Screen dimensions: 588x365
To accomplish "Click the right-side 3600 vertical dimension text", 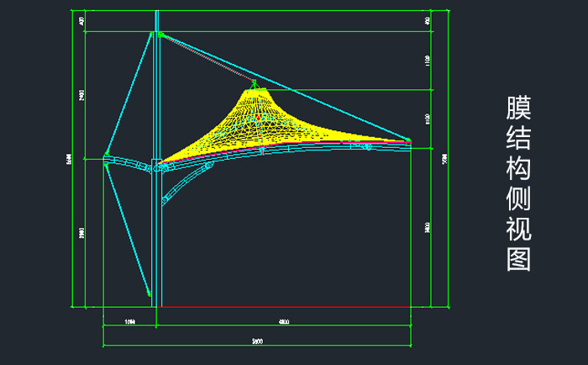I will [428, 228].
